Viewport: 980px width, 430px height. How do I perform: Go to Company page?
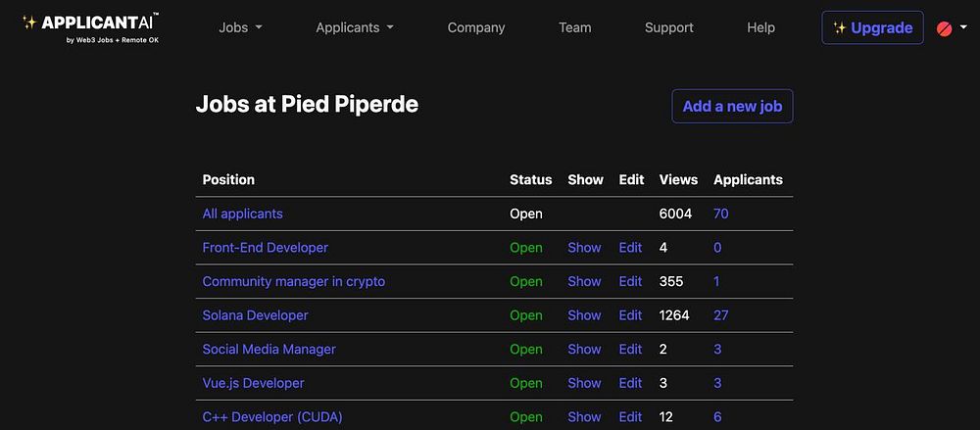point(476,27)
